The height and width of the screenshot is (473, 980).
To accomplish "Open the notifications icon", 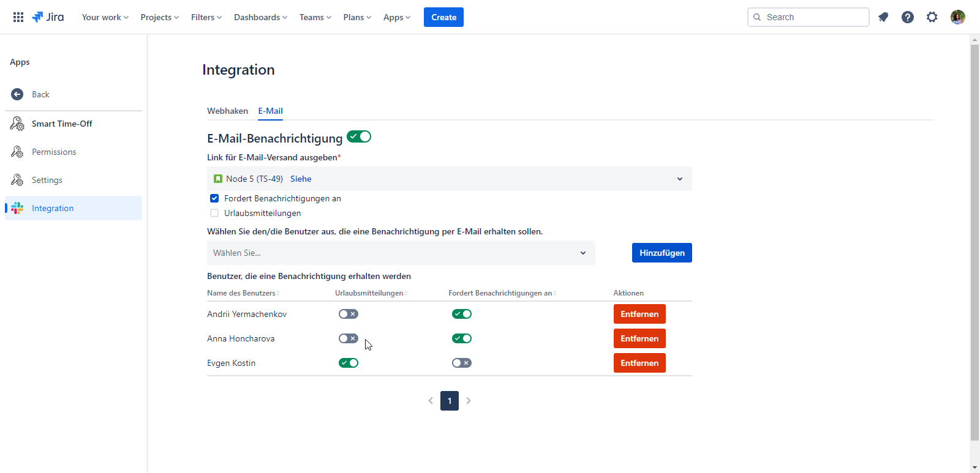I will (883, 17).
